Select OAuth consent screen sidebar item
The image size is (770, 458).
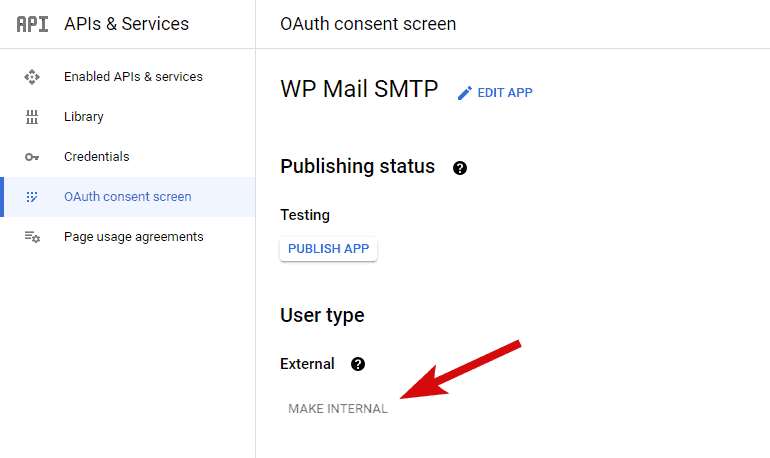pos(128,197)
